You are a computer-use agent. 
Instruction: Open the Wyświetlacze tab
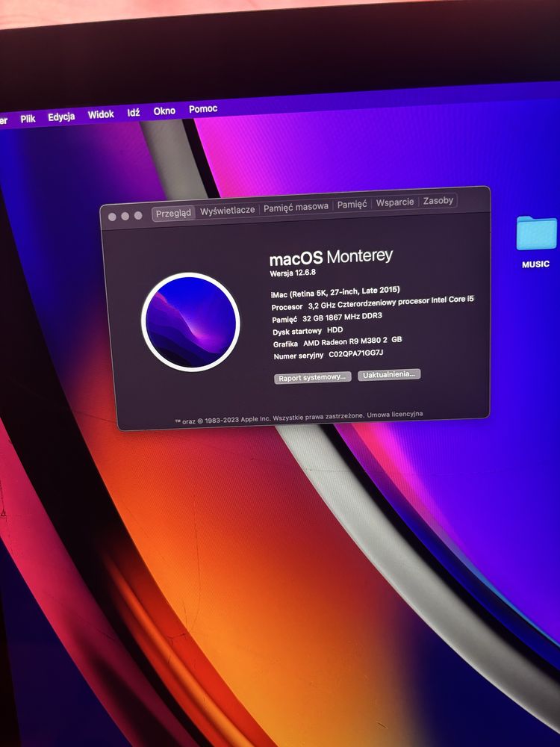point(227,211)
